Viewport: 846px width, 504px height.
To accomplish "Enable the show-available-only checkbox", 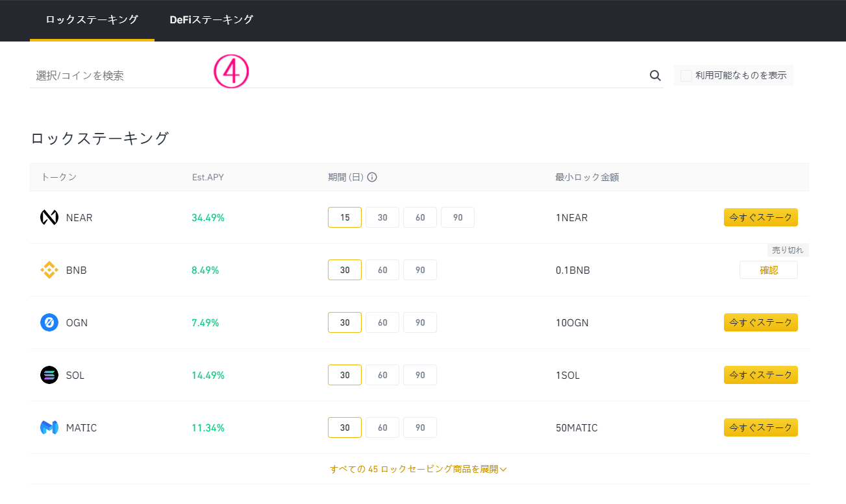I will pyautogui.click(x=686, y=75).
